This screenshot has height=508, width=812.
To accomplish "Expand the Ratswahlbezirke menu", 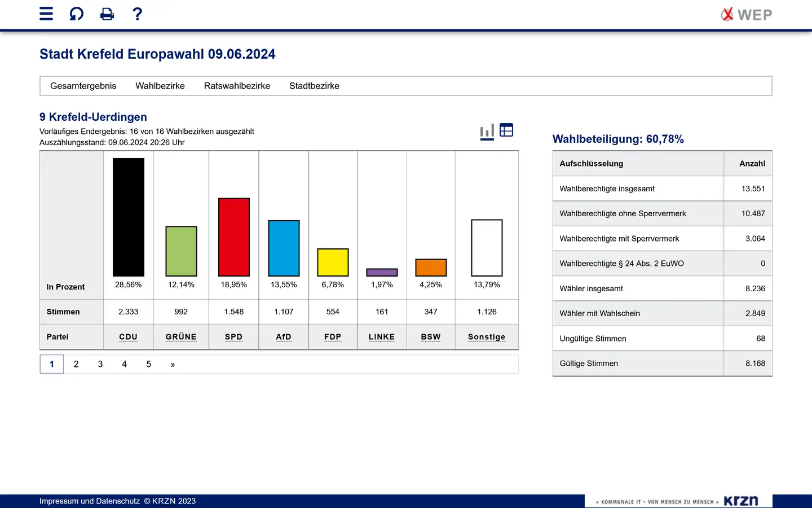I will (237, 86).
